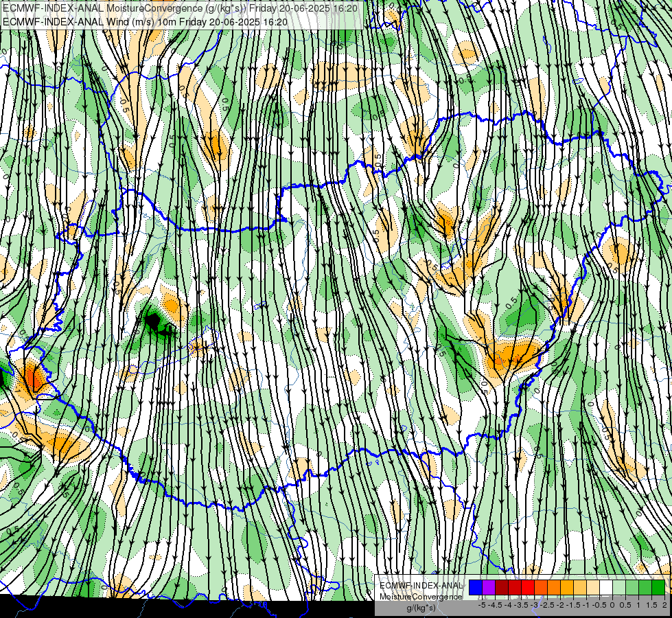Click the legend tick value -0.5
The image size is (672, 618).
pos(599,605)
